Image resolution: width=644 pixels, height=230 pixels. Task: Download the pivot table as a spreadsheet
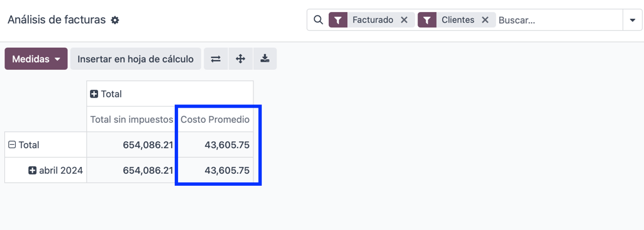click(x=265, y=59)
